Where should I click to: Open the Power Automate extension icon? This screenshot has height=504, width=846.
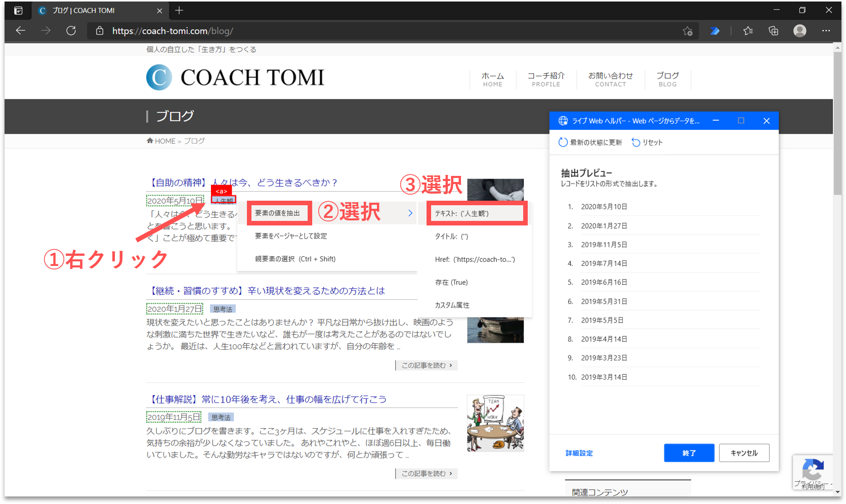(x=714, y=31)
